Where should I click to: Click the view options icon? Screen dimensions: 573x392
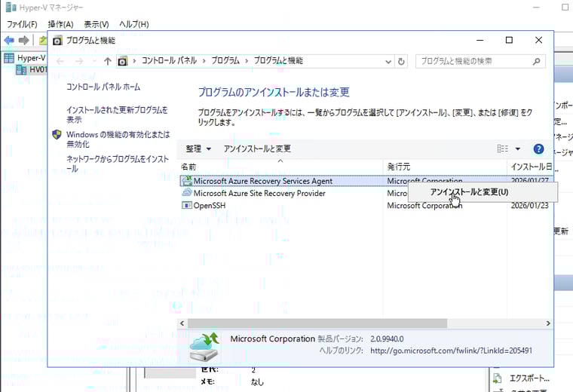503,149
